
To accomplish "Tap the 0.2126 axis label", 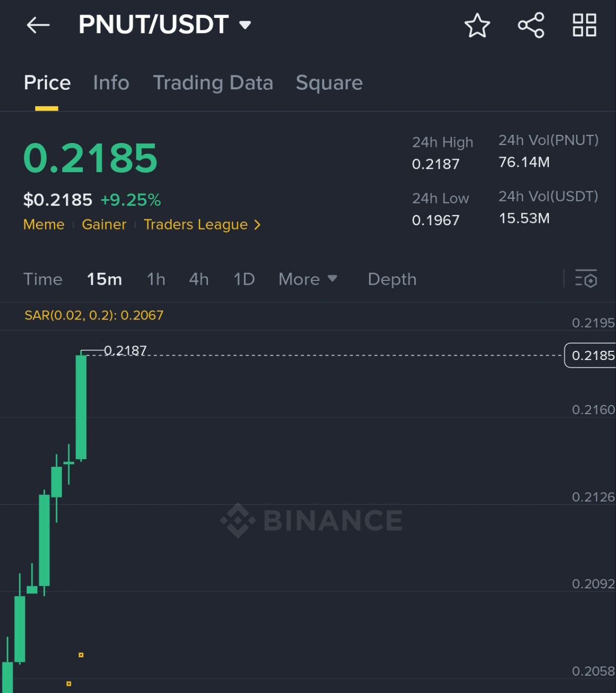I will (x=593, y=496).
